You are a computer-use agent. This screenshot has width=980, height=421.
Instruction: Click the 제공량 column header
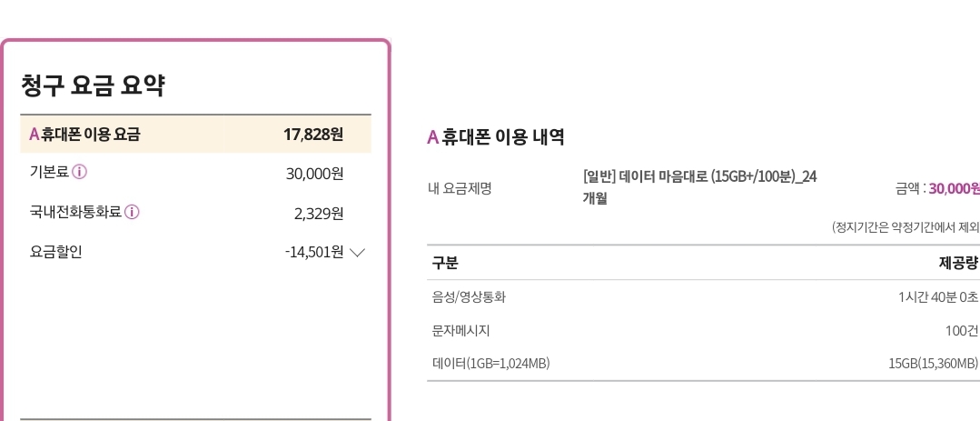coord(959,264)
